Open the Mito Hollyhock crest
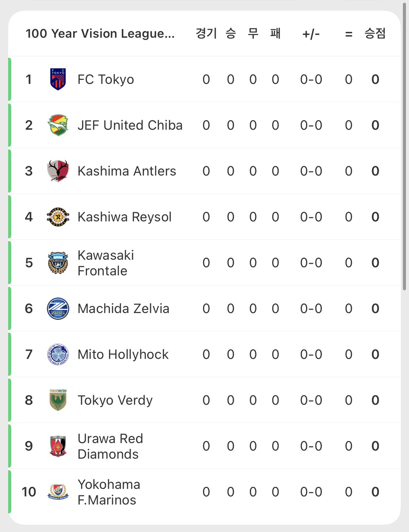The width and height of the screenshot is (409, 532). click(58, 355)
